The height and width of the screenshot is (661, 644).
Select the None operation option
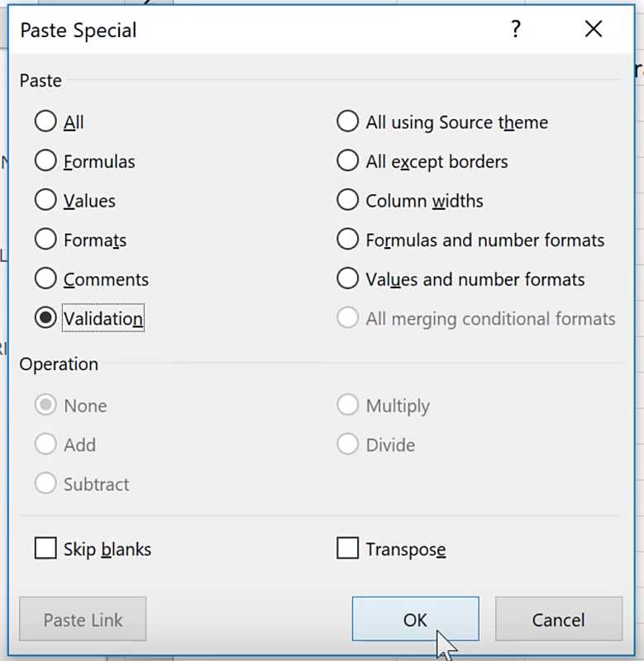tap(45, 406)
